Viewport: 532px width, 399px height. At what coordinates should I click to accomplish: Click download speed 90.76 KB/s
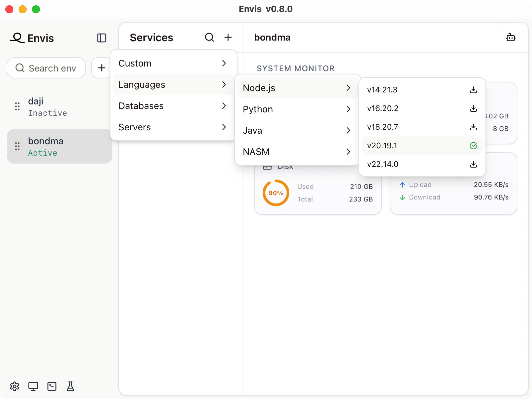(491, 197)
